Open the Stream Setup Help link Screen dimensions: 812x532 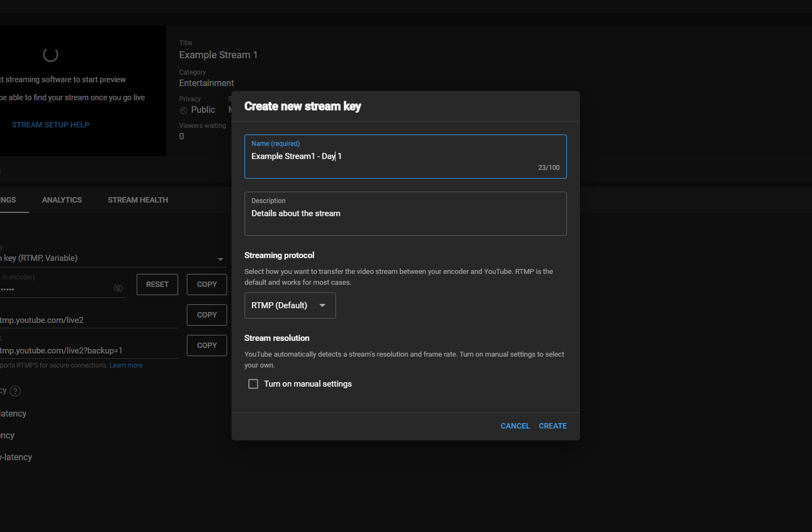pyautogui.click(x=51, y=125)
